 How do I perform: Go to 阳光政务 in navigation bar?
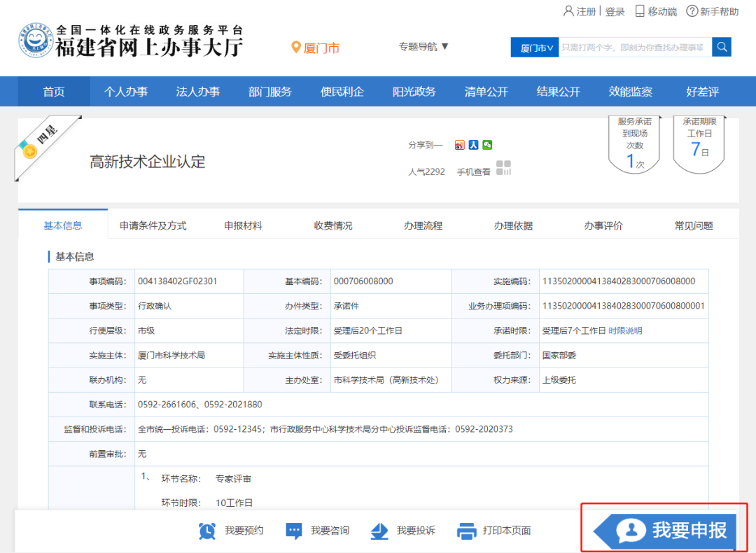click(x=414, y=92)
